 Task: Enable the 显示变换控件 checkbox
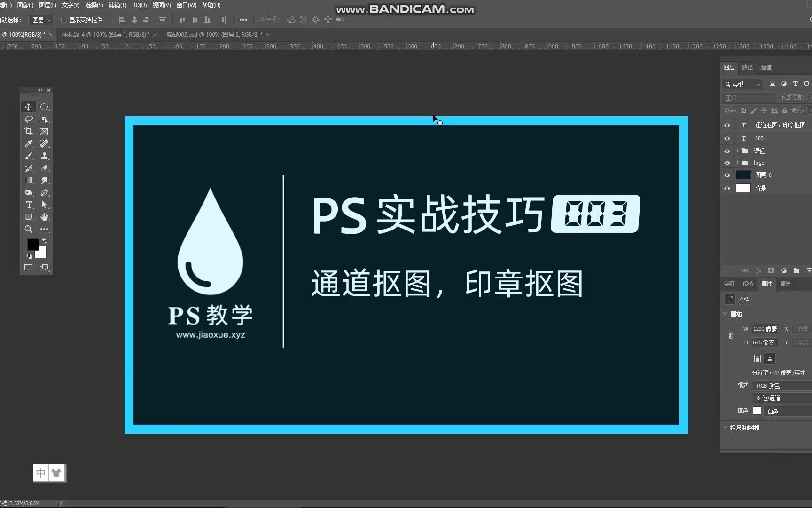[x=64, y=20]
